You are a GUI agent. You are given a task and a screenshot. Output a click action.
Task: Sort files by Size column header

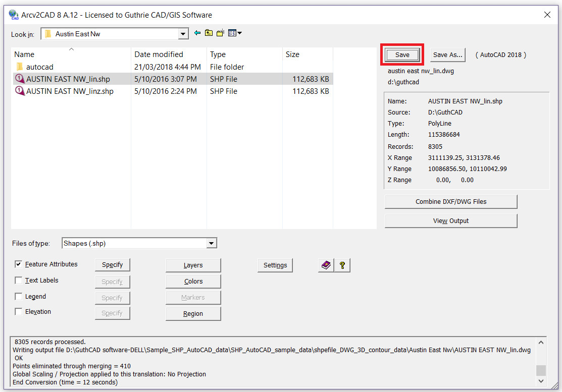click(308, 54)
